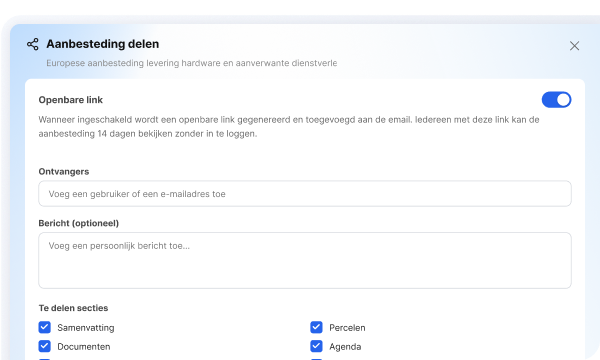Screen dimensions: 600x360
Task: Click the 'Openbare link' label
Action: [x=71, y=100]
